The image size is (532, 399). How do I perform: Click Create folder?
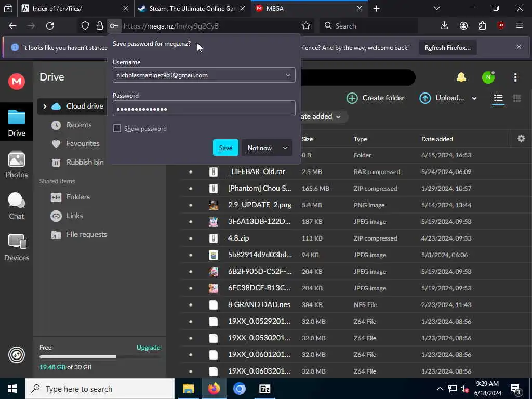pos(375,98)
